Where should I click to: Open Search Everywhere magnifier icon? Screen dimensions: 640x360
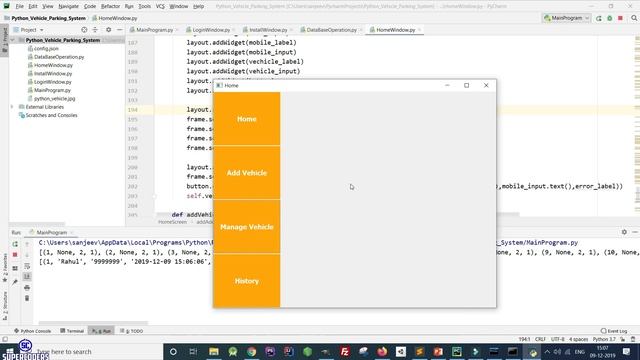click(x=634, y=18)
